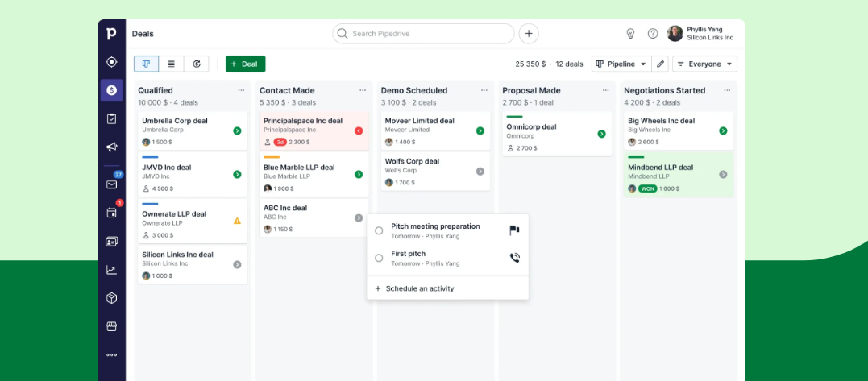Open the Omnicorp deal title

(x=531, y=126)
